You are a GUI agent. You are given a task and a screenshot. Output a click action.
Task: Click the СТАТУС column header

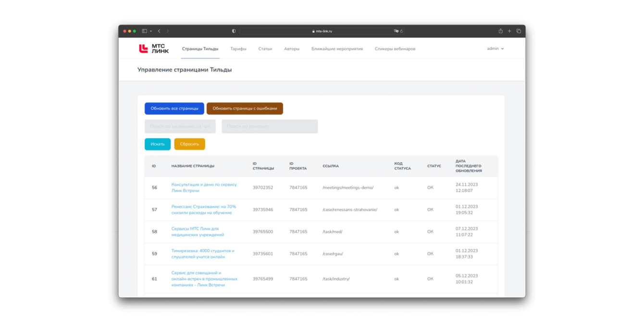pos(434,166)
